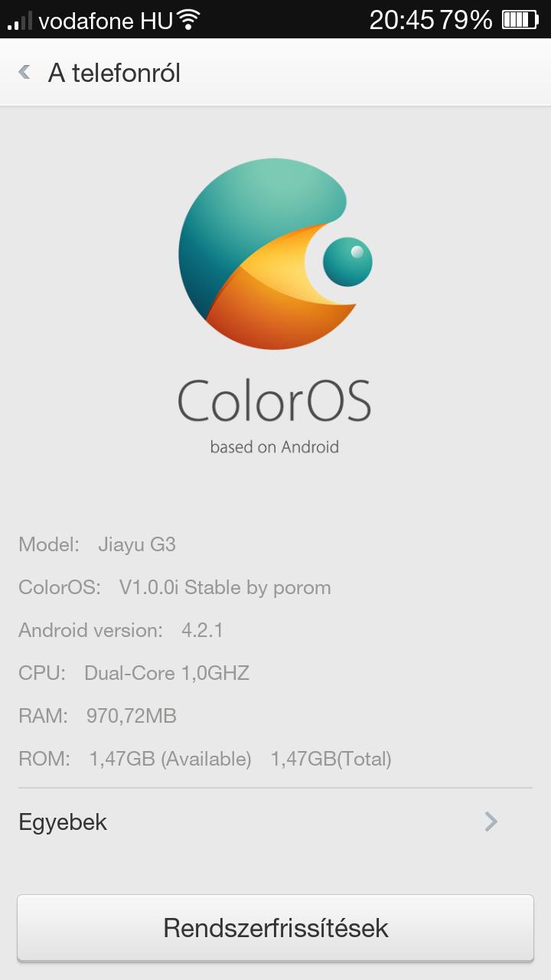Tap the battery icon in status bar
This screenshot has height=980, width=551.
pyautogui.click(x=520, y=20)
